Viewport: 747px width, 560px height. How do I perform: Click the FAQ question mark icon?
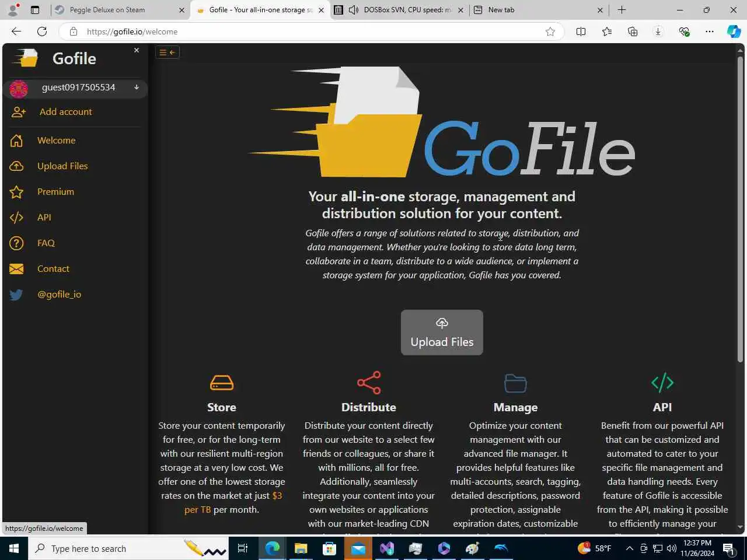click(16, 243)
